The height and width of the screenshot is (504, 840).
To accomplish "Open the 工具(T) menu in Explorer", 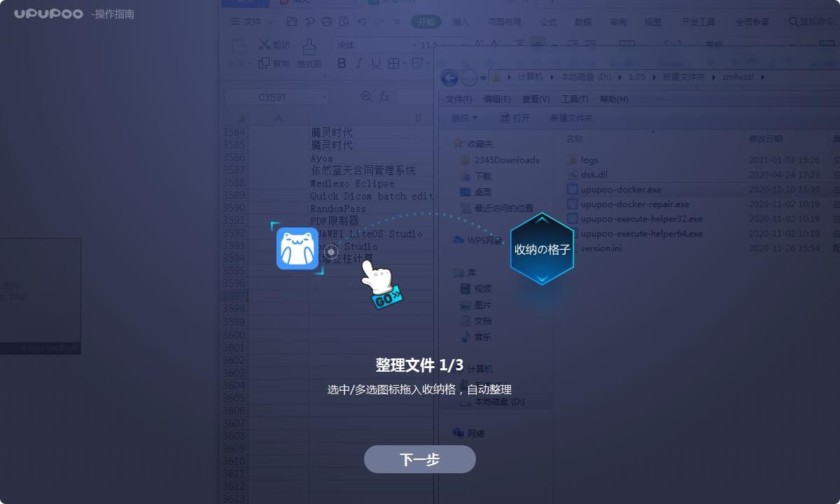I will (x=575, y=99).
